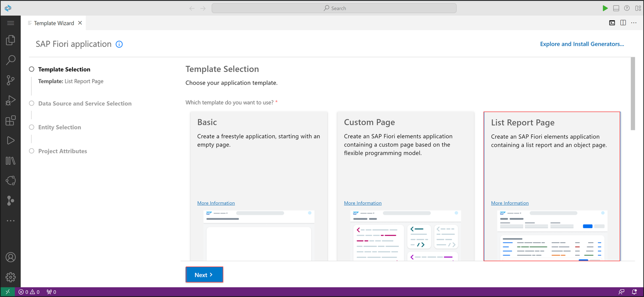Viewport: 644px width, 297px height.
Task: Open the Accounts icon in activity bar
Action: [x=10, y=257]
